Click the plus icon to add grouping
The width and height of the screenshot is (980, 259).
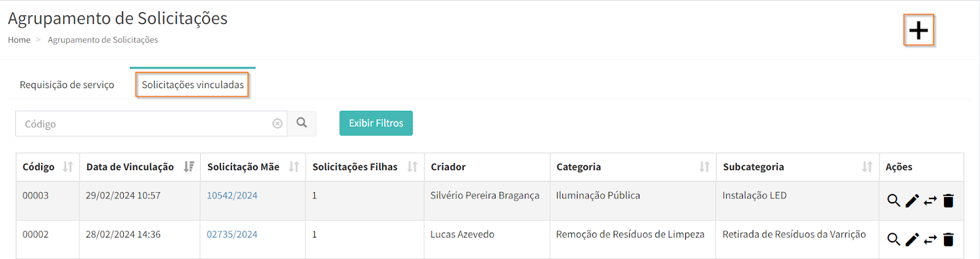coord(918,30)
